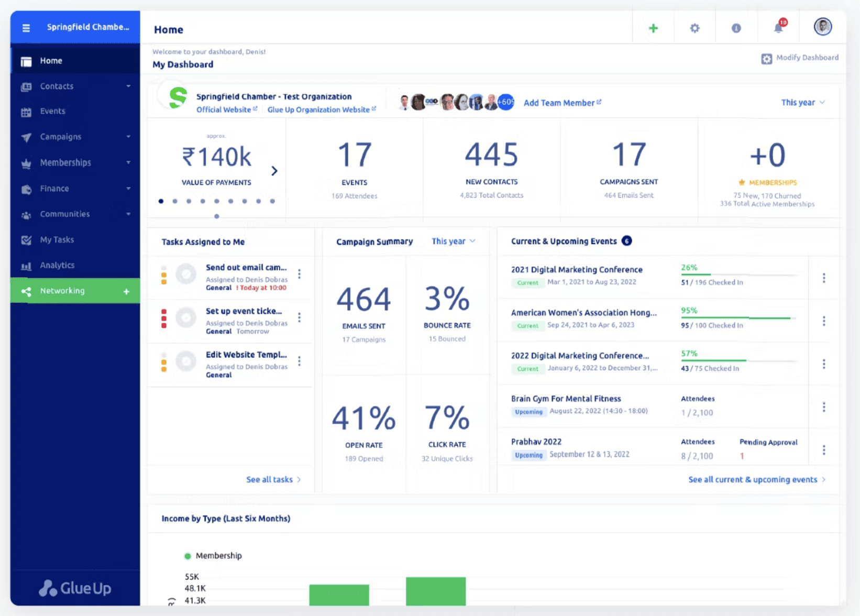The height and width of the screenshot is (616, 860).
Task: Click See all tasks link
Action: click(273, 479)
